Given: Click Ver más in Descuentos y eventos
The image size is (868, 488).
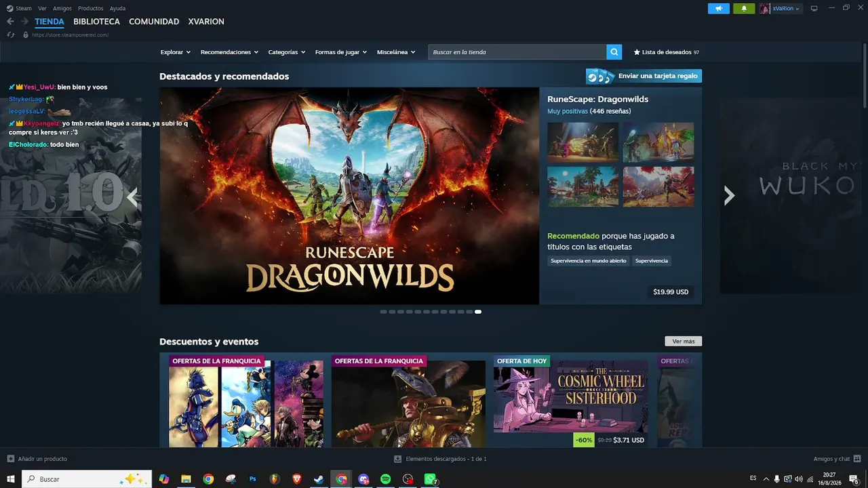Looking at the screenshot, I should point(684,342).
